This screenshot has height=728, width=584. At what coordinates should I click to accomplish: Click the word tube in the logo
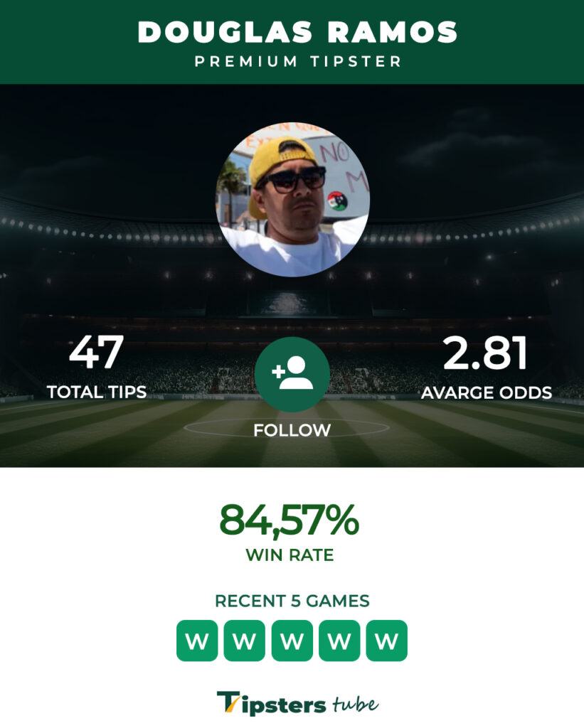pyautogui.click(x=356, y=705)
